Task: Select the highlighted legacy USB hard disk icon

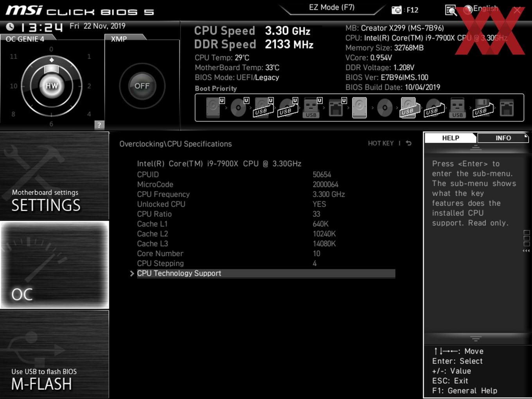Action: pyautogui.click(x=409, y=108)
